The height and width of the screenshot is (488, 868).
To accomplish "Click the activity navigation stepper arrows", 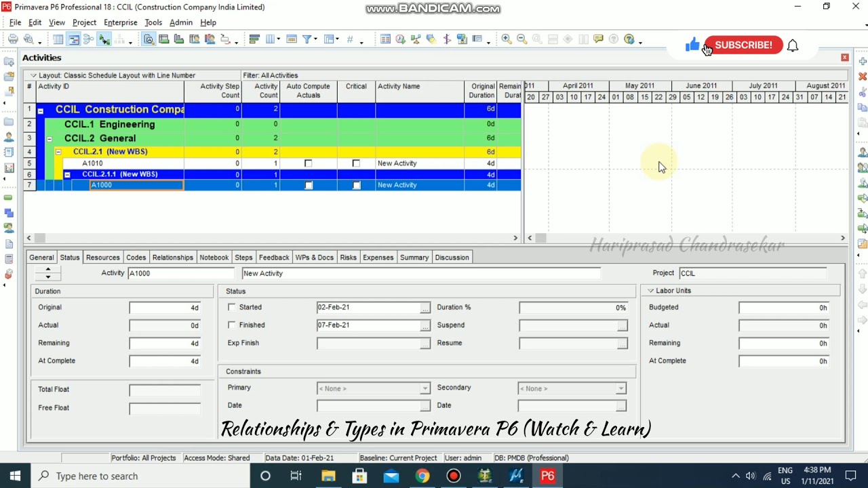I will (x=47, y=273).
